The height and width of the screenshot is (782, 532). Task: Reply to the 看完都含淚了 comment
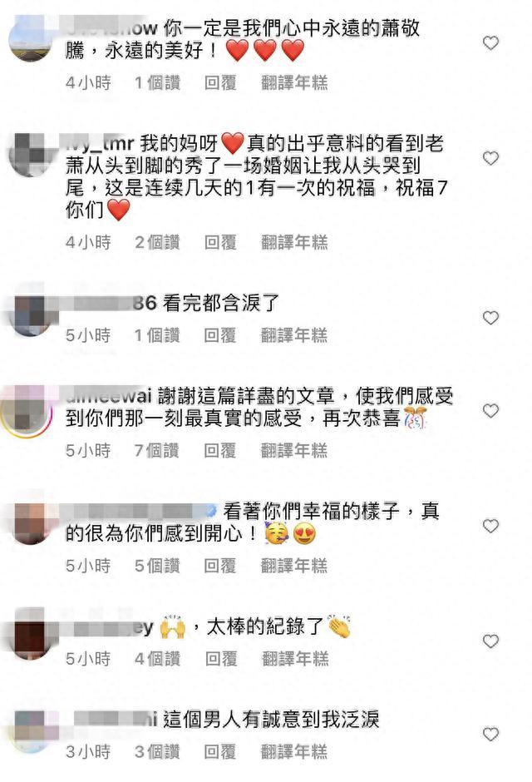point(219,335)
